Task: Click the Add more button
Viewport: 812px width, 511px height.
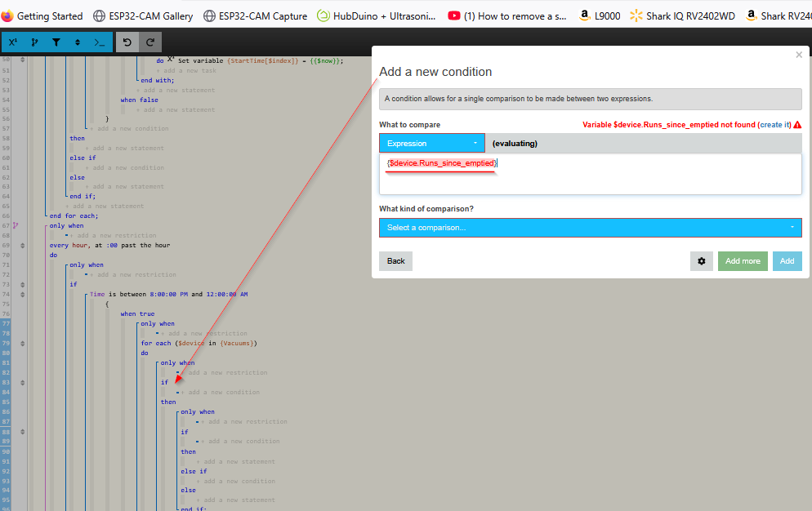Action: coord(743,261)
